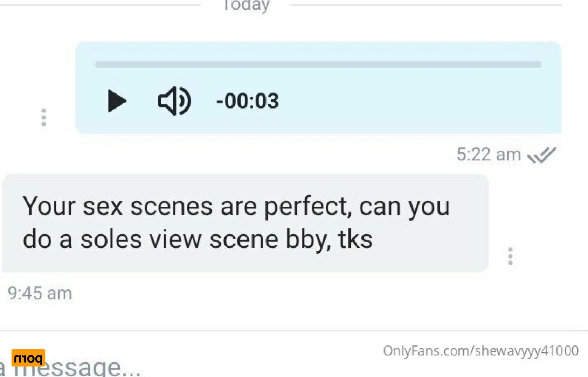Click the 5:22 am timestamp
588x377 pixels.
pyautogui.click(x=489, y=154)
